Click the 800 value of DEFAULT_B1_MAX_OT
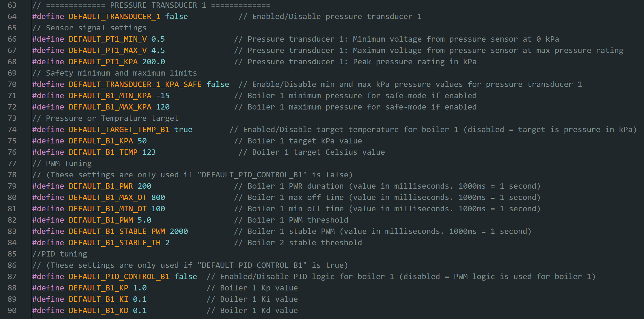 coord(158,197)
